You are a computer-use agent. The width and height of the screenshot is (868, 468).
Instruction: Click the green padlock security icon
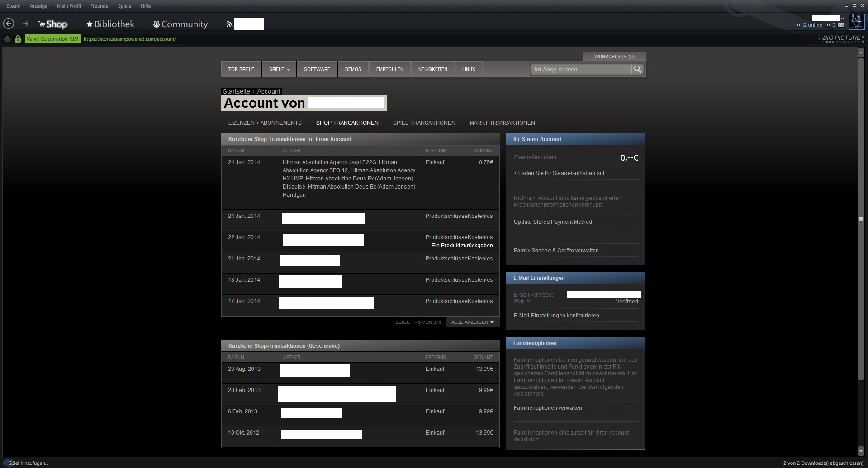point(18,39)
